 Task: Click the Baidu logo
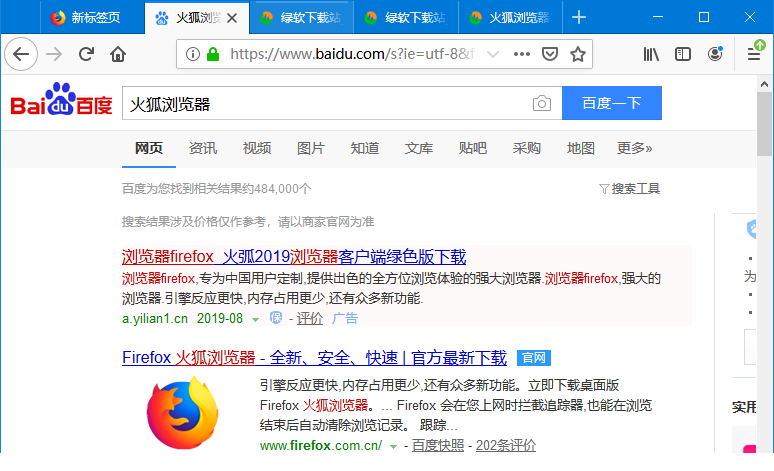click(x=62, y=99)
